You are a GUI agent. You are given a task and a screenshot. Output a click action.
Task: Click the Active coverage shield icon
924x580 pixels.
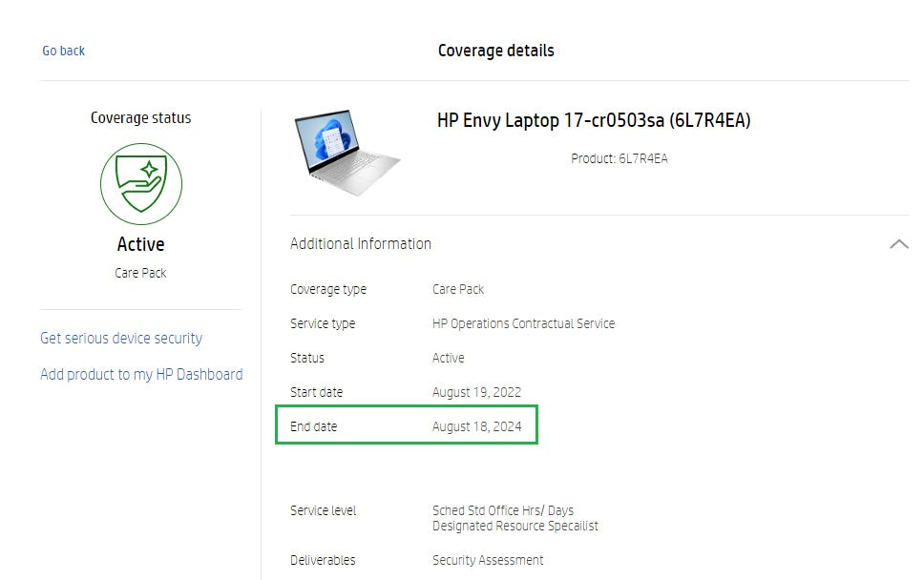[141, 184]
